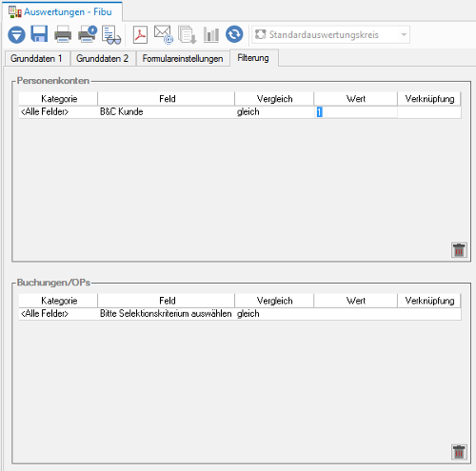Delete Buchungen/OPs filter row with trash icon
The height and width of the screenshot is (471, 476).
click(x=459, y=452)
